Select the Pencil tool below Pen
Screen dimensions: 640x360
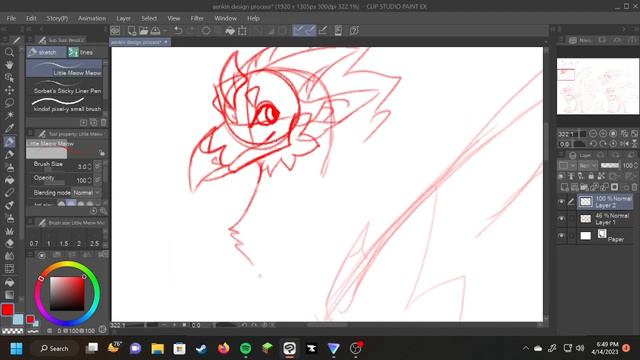(x=9, y=155)
